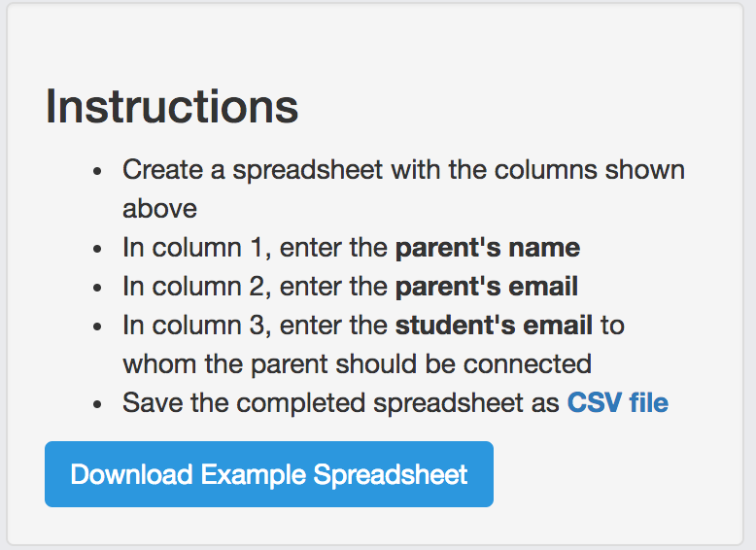Click "whom the parent should be connected" line
Viewport: 756px width, 550px height.
click(x=357, y=363)
